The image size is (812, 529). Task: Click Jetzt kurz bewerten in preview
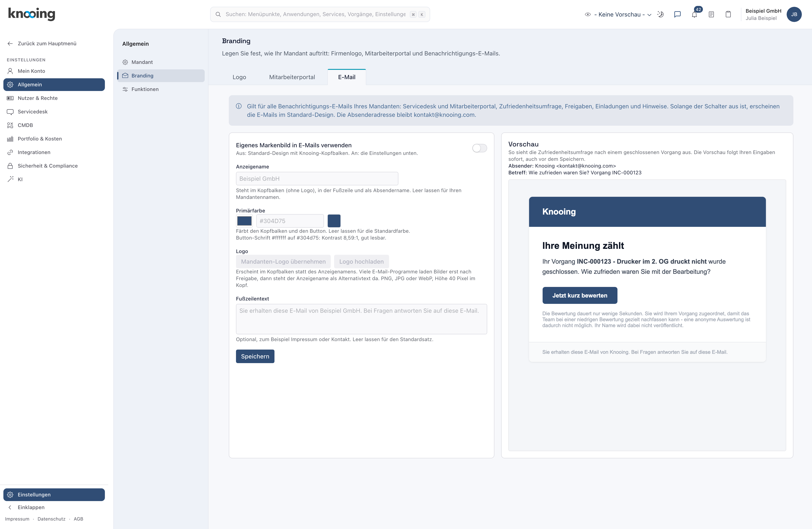point(580,295)
